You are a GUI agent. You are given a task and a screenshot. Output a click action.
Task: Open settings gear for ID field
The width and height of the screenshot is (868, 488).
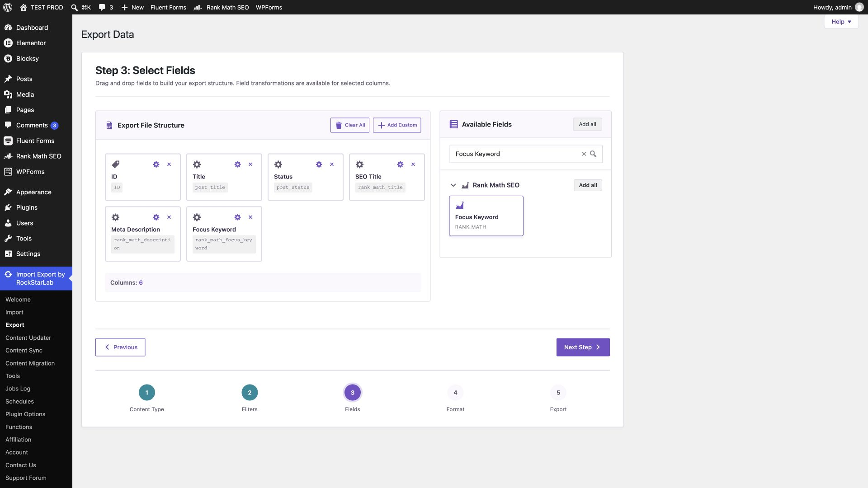(156, 164)
